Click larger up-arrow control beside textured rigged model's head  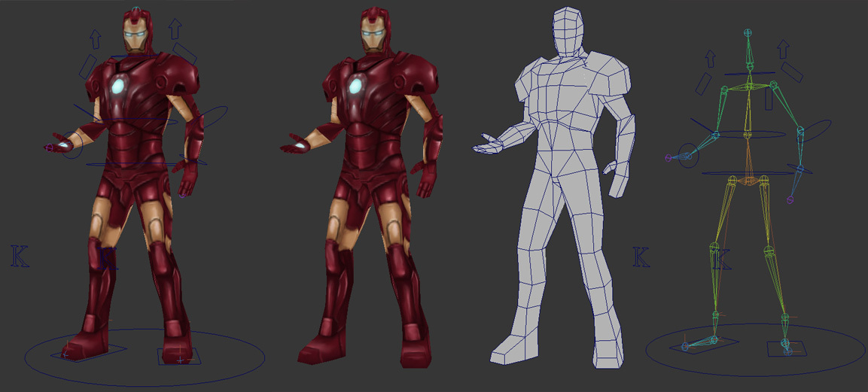point(175,28)
